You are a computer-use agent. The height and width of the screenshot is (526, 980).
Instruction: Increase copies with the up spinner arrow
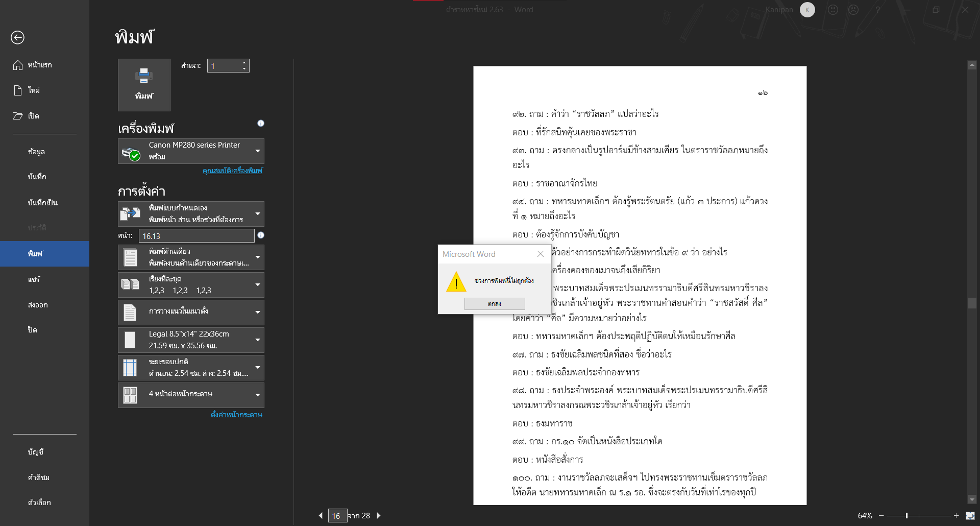tap(244, 63)
